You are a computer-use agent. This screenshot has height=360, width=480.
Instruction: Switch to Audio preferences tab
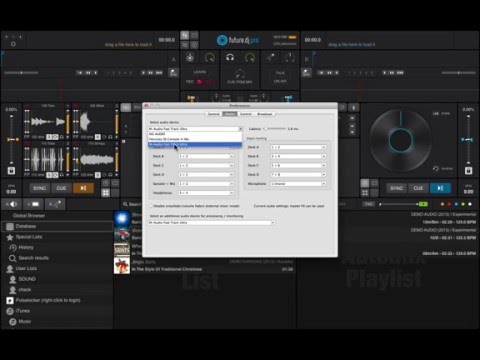230,114
